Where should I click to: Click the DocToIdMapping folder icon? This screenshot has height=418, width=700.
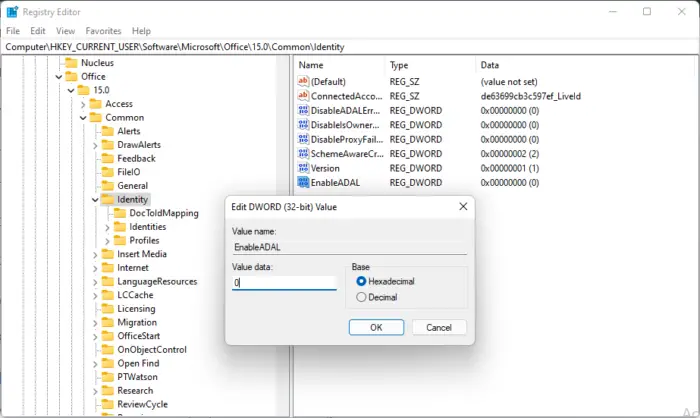(120, 213)
